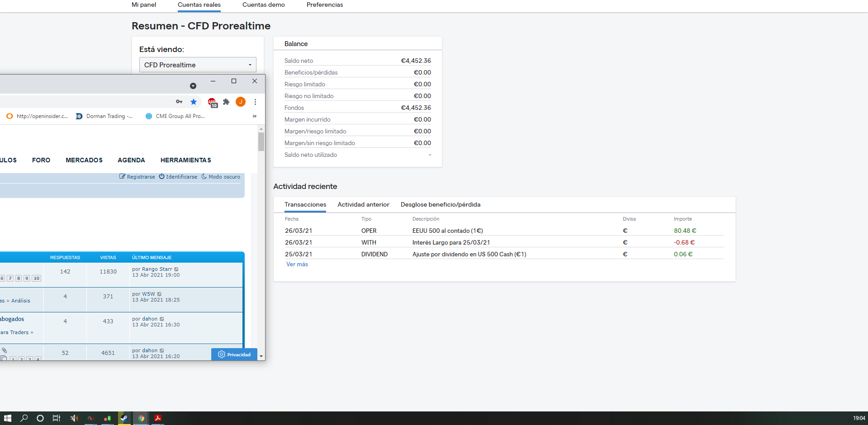Open the candlestick chart app on taskbar

tap(107, 418)
